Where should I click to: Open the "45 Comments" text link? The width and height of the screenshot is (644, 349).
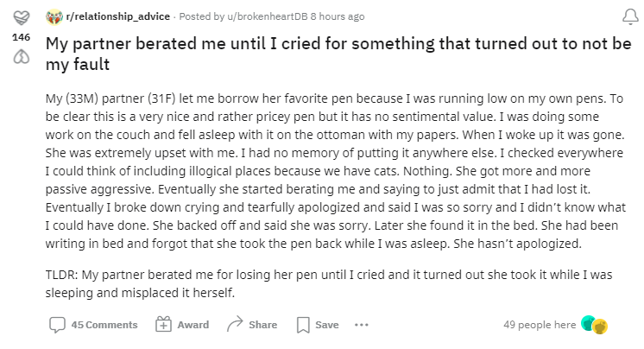[104, 325]
